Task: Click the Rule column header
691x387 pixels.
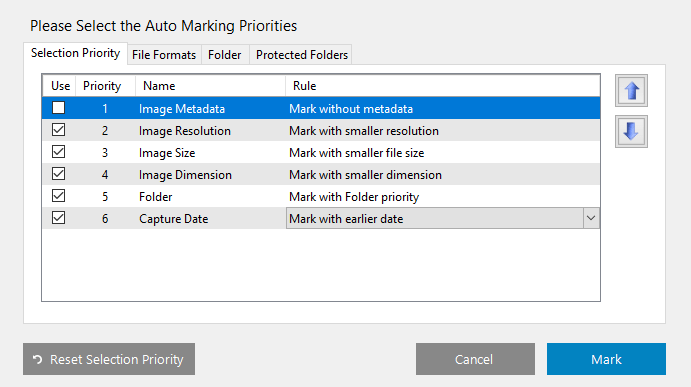Action: coord(442,86)
